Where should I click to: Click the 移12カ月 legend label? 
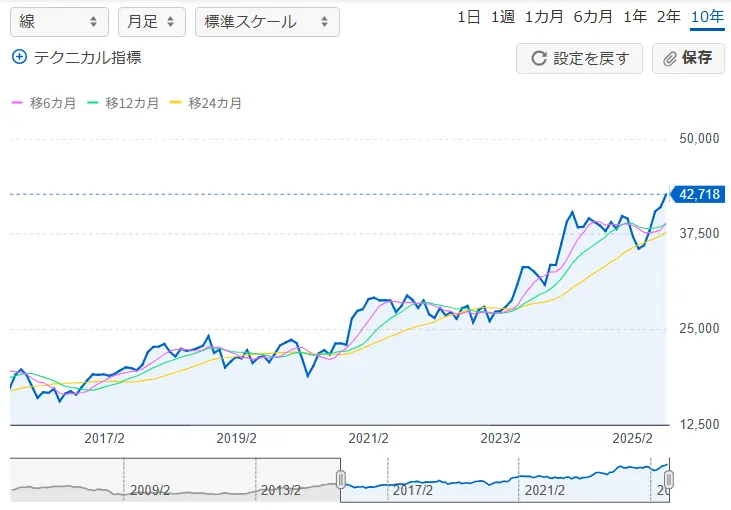coord(132,103)
